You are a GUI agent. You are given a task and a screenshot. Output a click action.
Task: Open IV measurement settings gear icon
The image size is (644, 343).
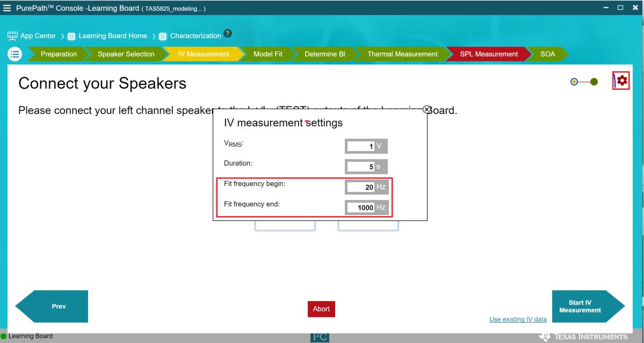pyautogui.click(x=622, y=80)
